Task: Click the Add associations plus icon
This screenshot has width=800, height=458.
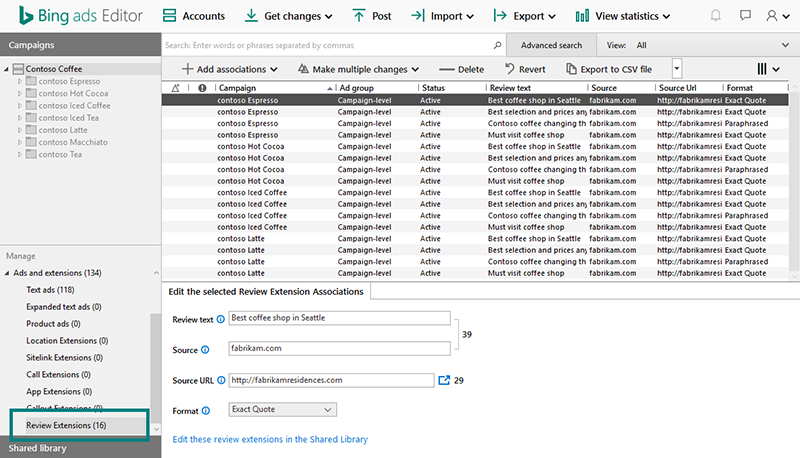Action: coord(187,69)
